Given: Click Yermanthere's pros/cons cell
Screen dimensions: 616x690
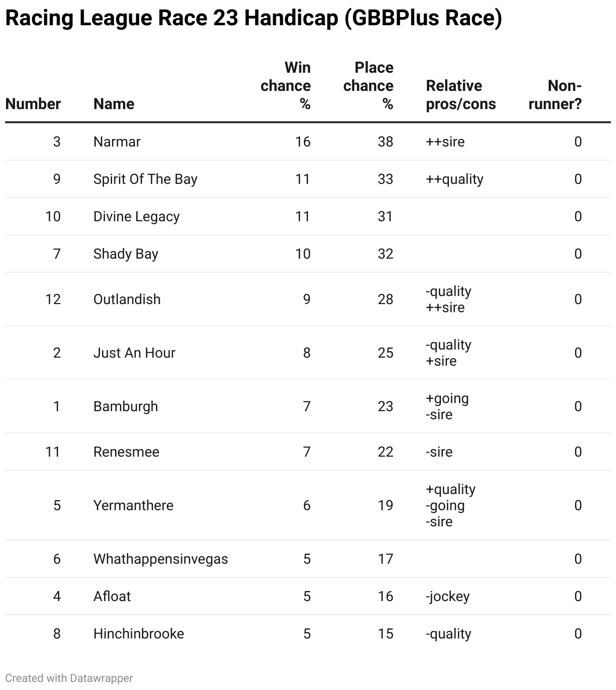Looking at the screenshot, I should [450, 505].
